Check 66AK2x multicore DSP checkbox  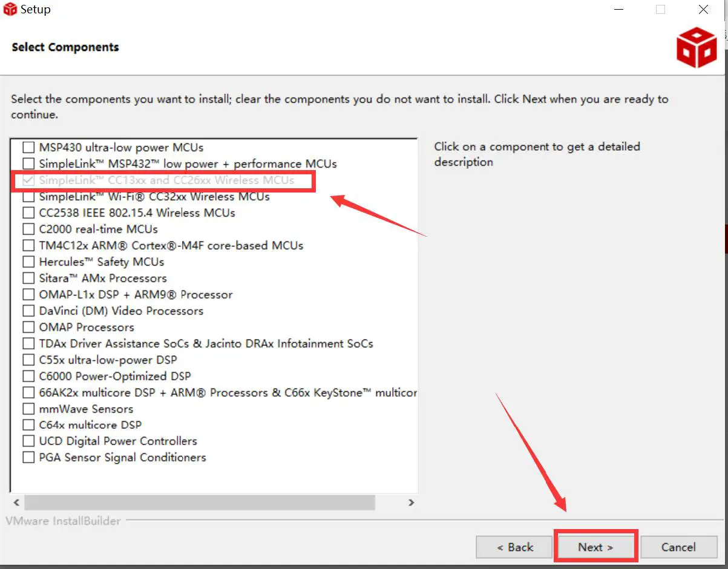click(x=28, y=392)
